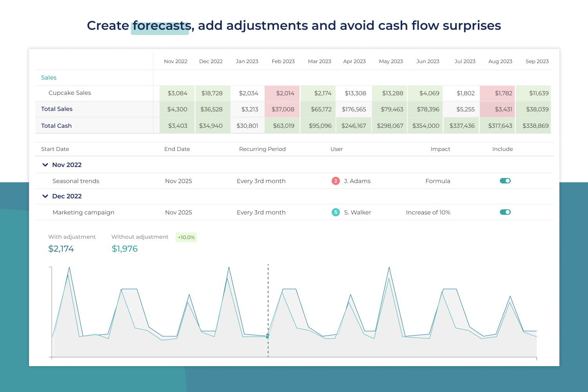This screenshot has width=588, height=392.
Task: Click the Aug 2023 column header
Action: click(500, 62)
